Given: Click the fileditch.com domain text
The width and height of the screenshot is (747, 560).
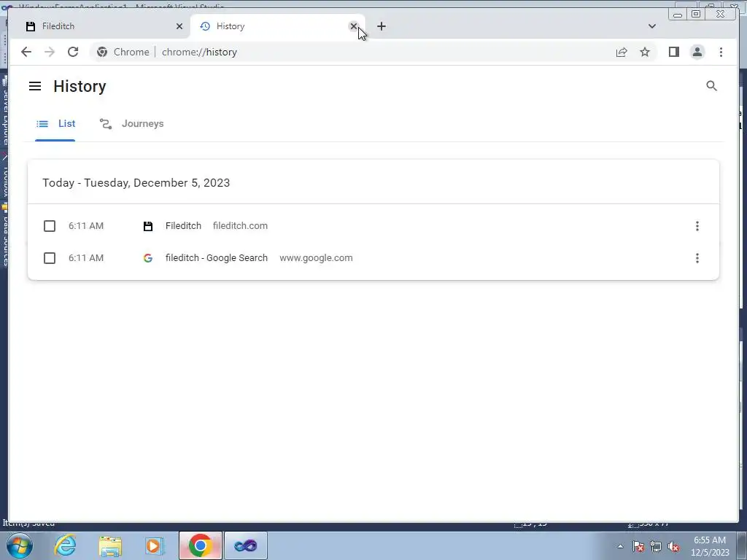Looking at the screenshot, I should tap(240, 226).
